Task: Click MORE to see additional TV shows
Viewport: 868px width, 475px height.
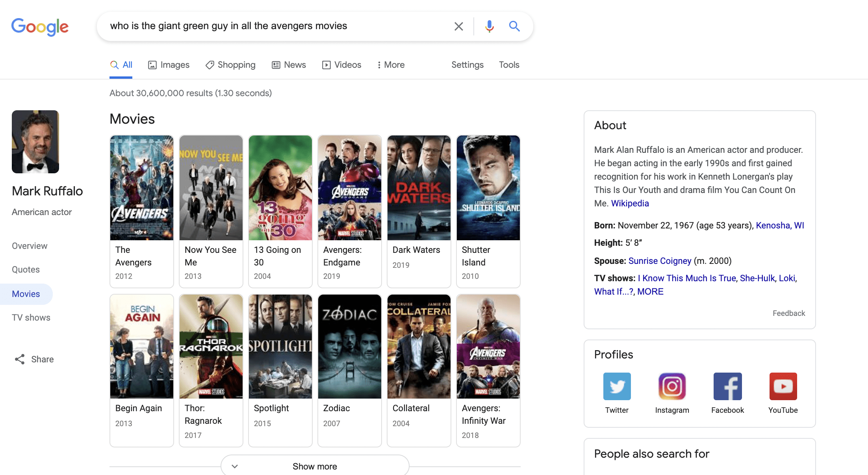Action: coord(650,291)
